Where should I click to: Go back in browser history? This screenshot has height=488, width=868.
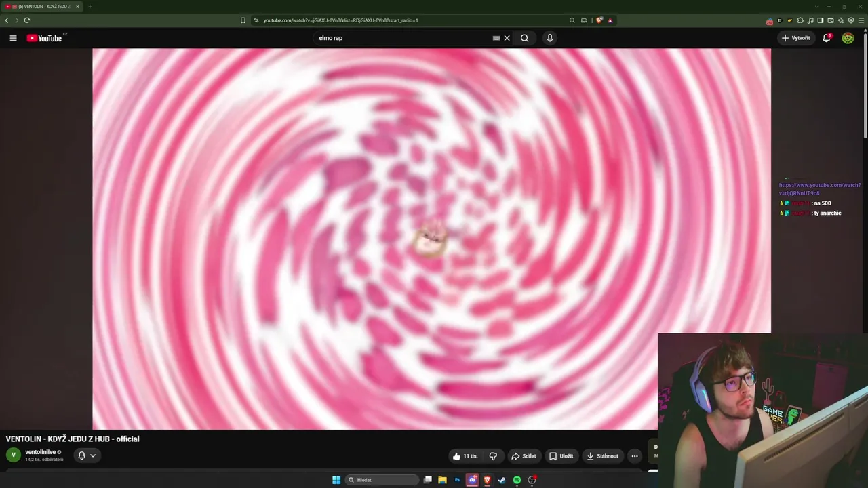pos(7,20)
